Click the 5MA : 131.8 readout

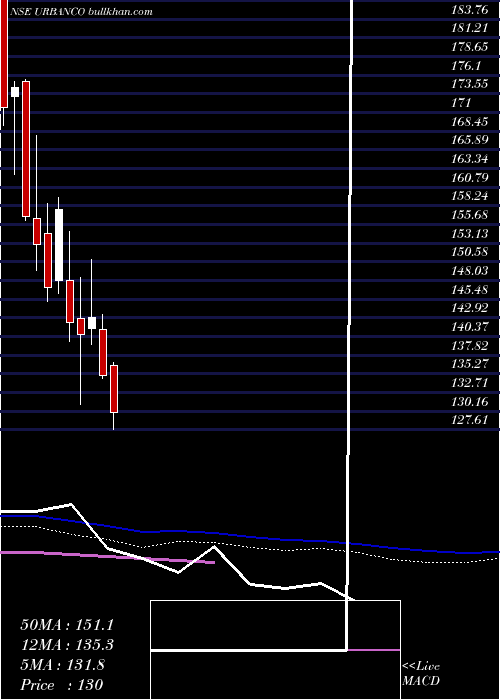(x=62, y=665)
